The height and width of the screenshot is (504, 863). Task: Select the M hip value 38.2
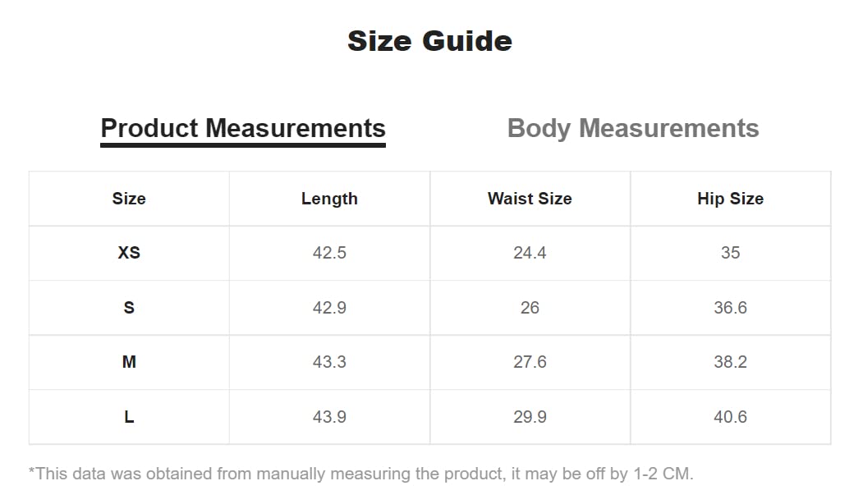[730, 362]
